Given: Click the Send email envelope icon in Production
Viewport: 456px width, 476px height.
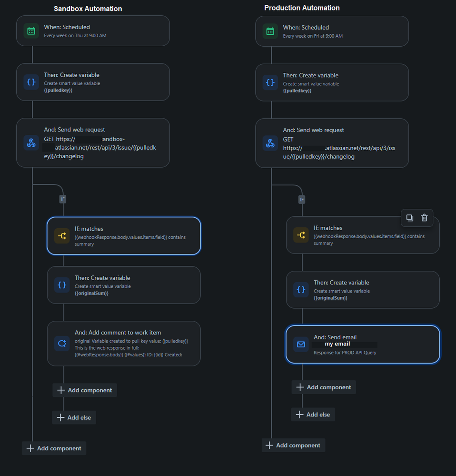Looking at the screenshot, I should pyautogui.click(x=300, y=344).
